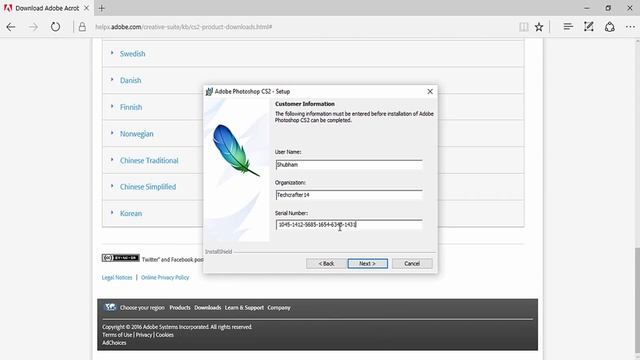Open the Hub lines icon
This screenshot has width=640, height=360.
tap(568, 27)
